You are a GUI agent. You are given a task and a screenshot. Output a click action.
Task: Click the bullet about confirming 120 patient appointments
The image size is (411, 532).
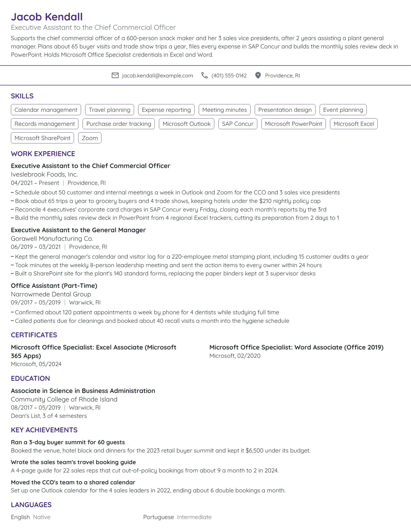pos(145,312)
